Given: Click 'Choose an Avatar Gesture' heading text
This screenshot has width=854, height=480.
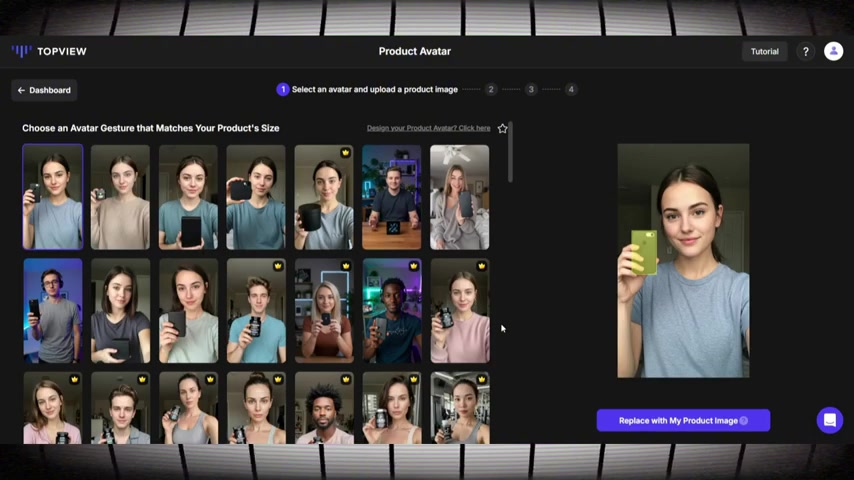Looking at the screenshot, I should click(x=151, y=128).
